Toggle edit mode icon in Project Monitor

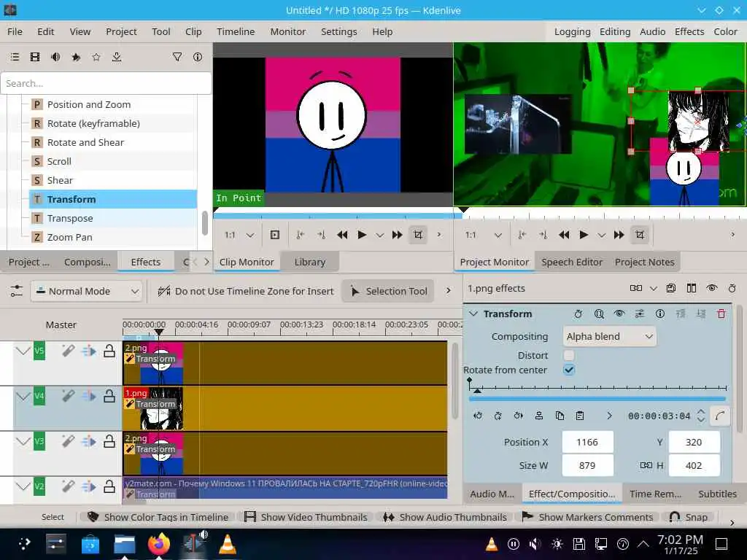point(640,235)
